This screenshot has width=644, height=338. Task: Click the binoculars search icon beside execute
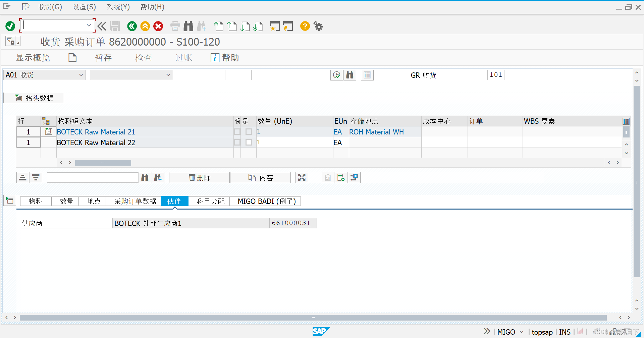[x=350, y=75]
